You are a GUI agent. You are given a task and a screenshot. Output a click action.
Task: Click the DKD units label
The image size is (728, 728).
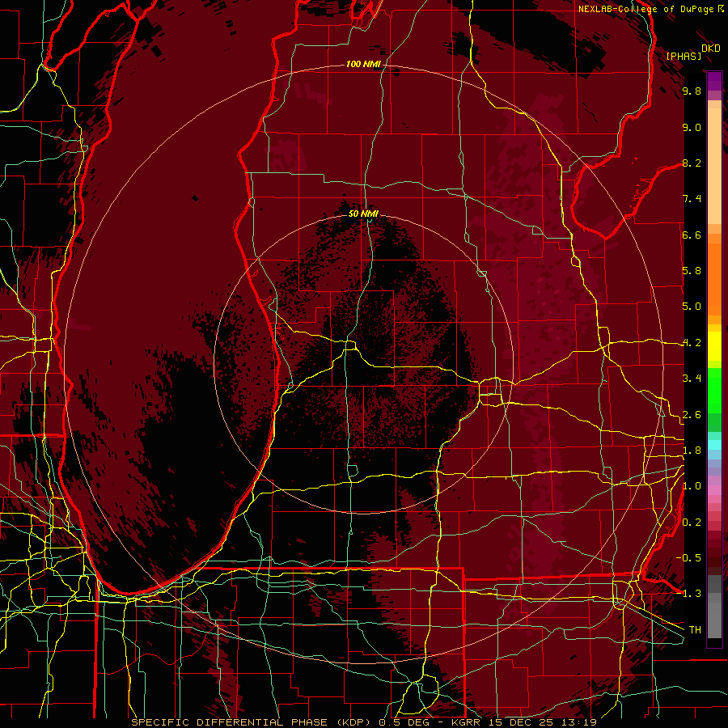(711, 49)
